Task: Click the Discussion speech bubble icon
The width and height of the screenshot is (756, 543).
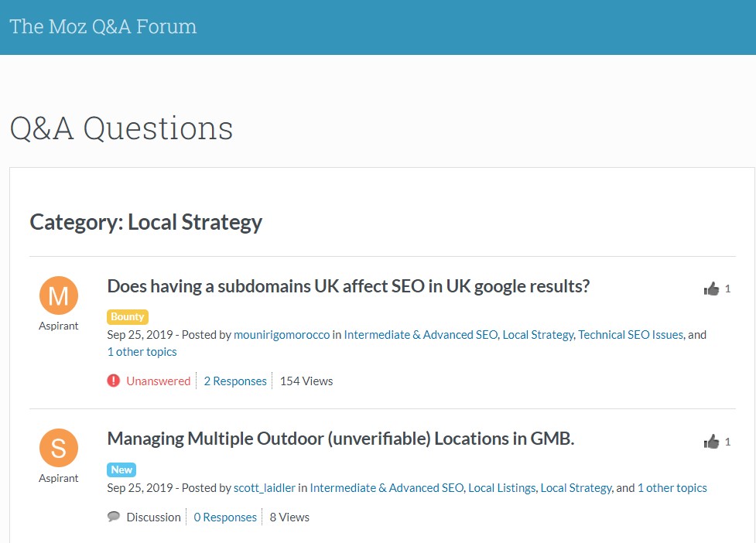Action: tap(113, 516)
